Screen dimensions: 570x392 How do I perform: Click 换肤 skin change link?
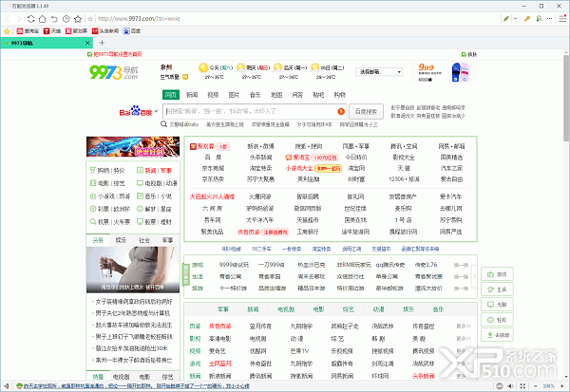469,54
